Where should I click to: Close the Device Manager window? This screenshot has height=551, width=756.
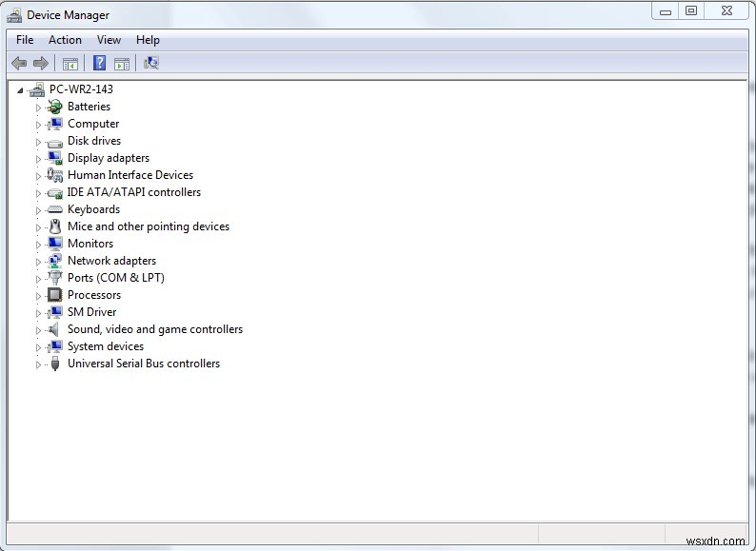[727, 11]
